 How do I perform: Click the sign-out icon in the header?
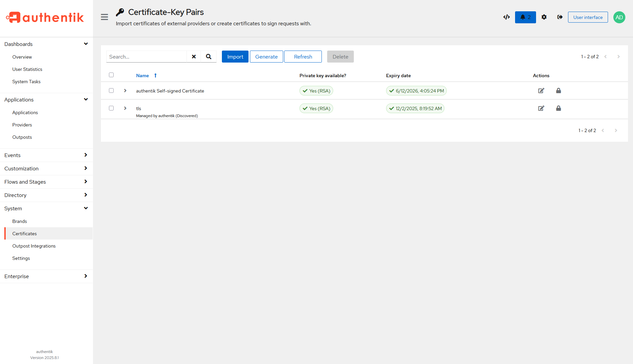pos(560,17)
